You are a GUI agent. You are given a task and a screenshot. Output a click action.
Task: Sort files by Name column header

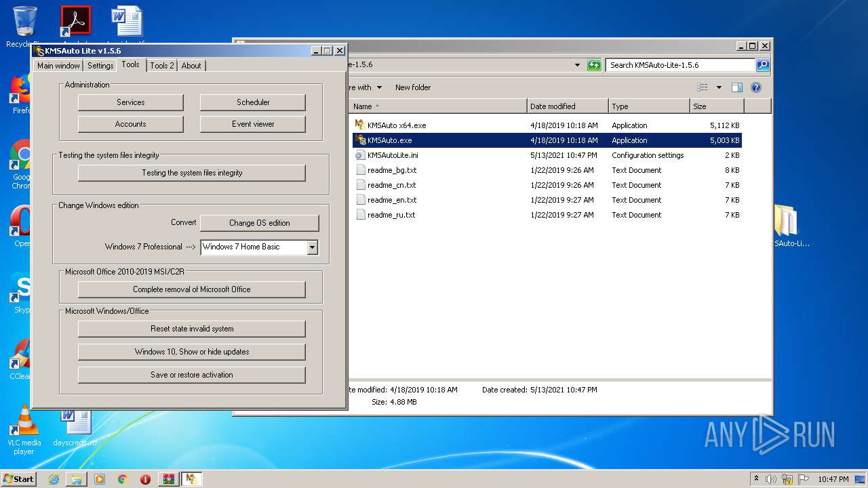(439, 106)
